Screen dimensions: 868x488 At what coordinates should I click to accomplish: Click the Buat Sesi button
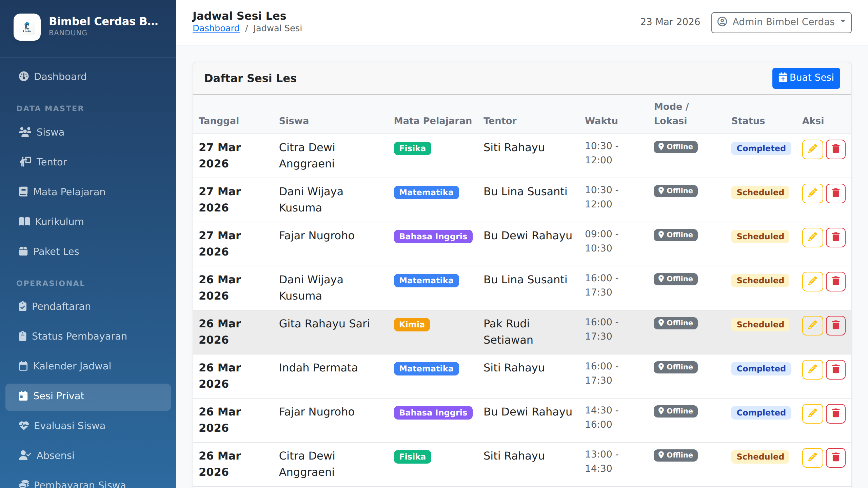[x=806, y=78]
